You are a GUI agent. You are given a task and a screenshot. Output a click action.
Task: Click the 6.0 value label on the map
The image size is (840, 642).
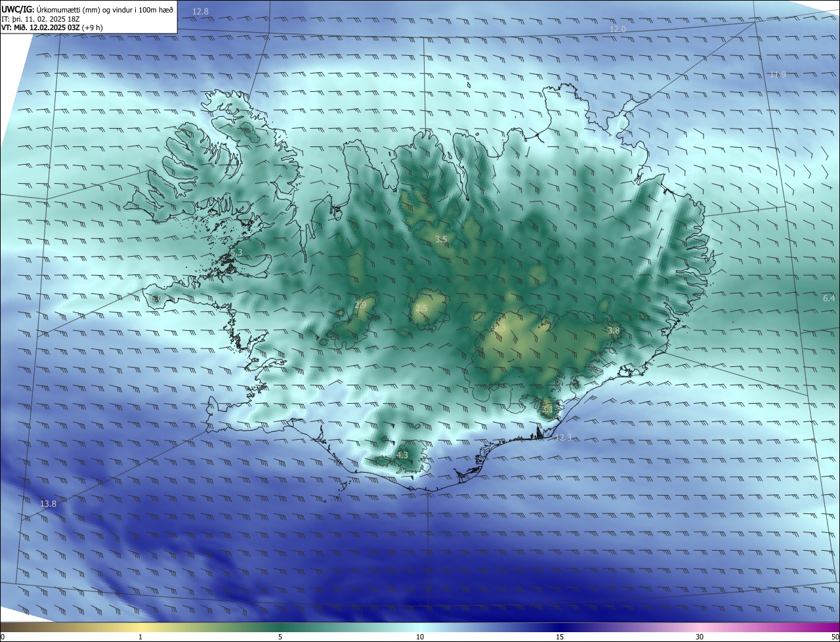(156, 299)
